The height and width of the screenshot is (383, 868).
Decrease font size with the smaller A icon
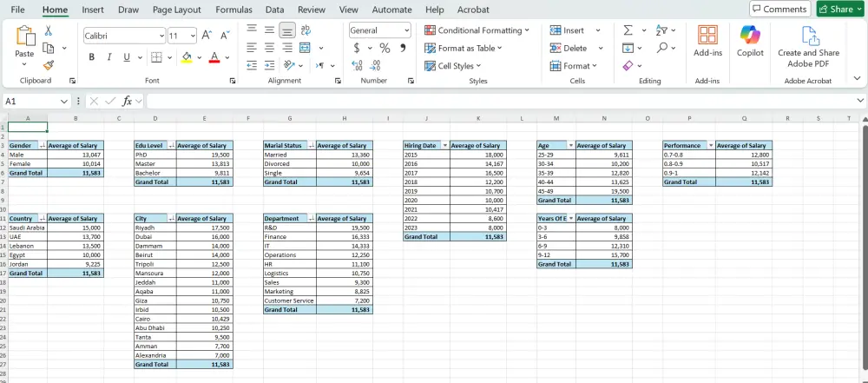pyautogui.click(x=225, y=36)
